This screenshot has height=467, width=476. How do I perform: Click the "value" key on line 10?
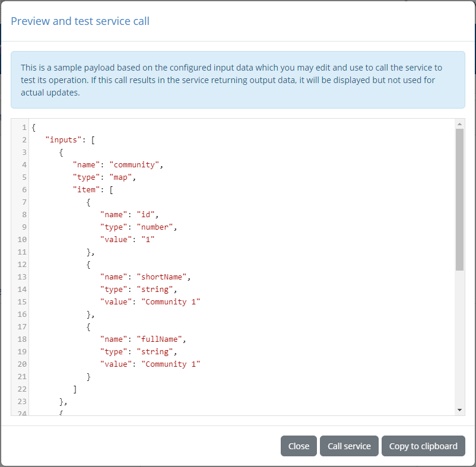coord(116,239)
